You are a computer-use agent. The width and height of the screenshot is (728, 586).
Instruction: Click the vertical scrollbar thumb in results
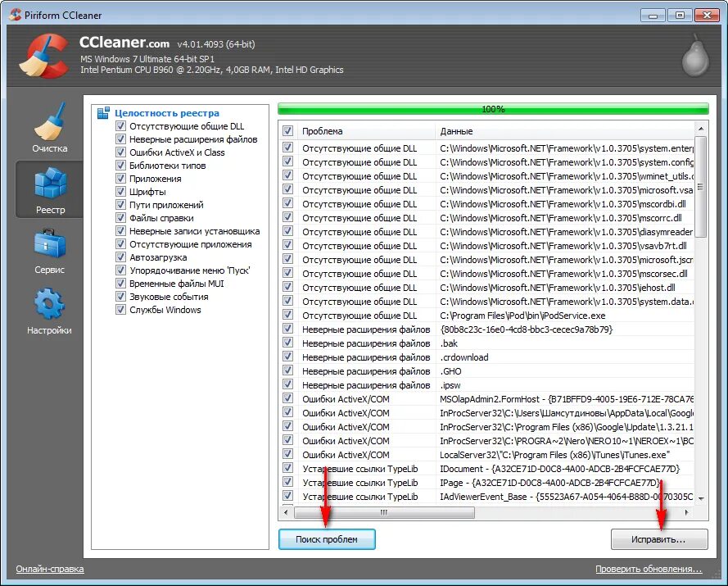tap(701, 187)
